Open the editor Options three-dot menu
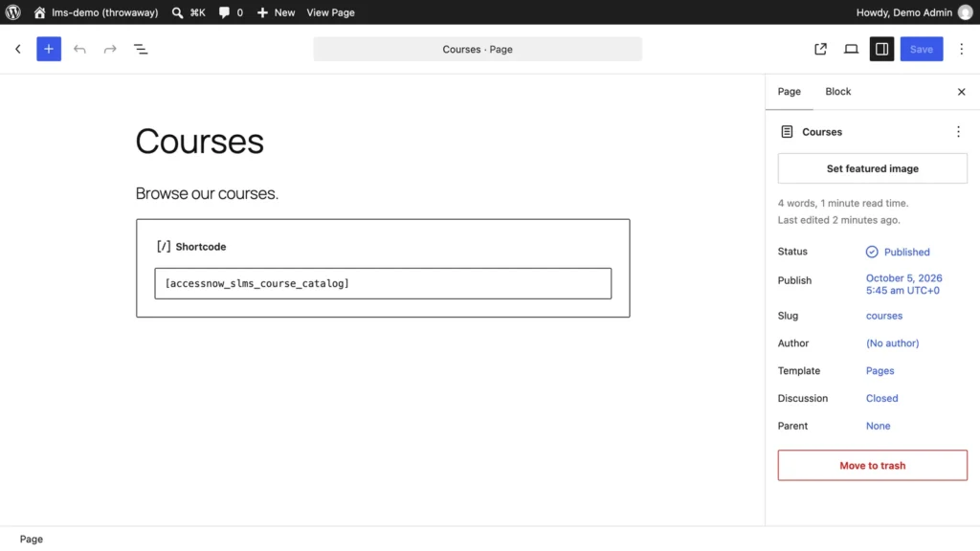Image resolution: width=980 pixels, height=551 pixels. click(x=961, y=49)
